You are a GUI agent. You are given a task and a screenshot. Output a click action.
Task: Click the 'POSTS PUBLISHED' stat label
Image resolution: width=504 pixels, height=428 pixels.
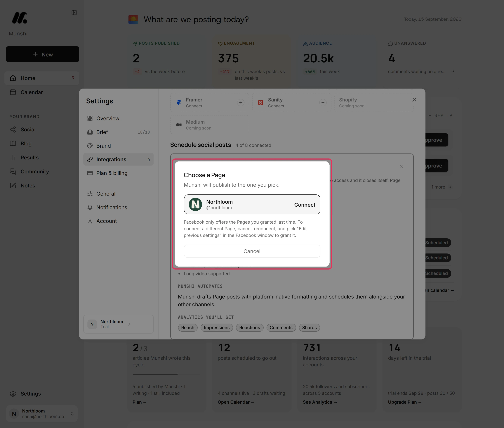(x=159, y=43)
